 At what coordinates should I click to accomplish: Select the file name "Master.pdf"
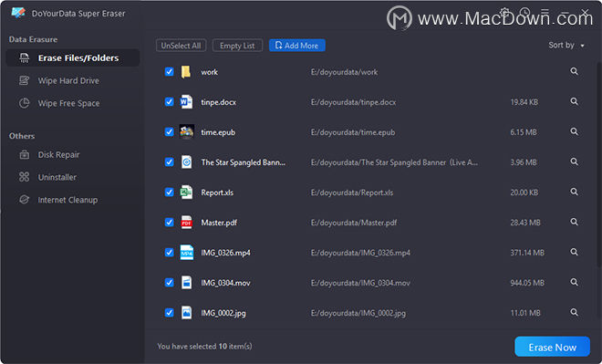(219, 223)
